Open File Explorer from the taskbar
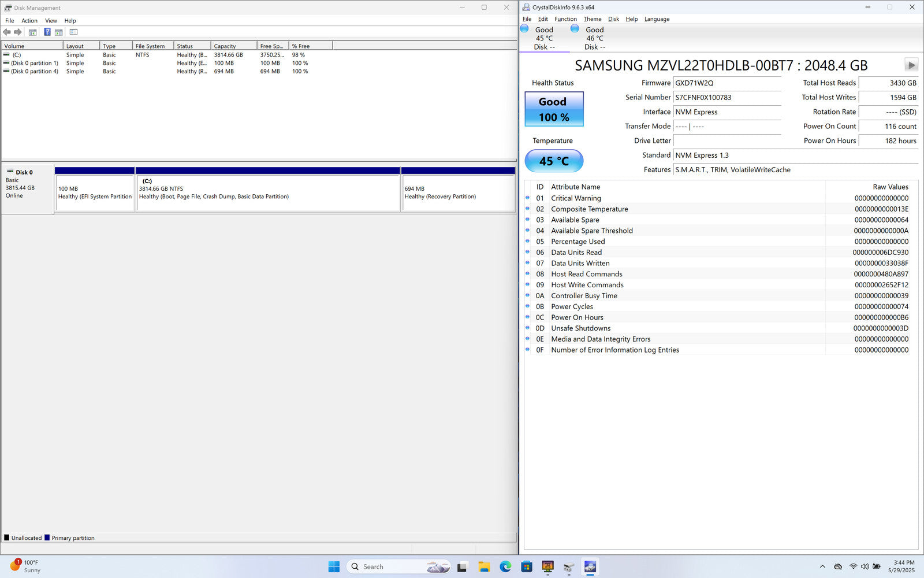Screen dimensions: 924x578 tap(484, 566)
